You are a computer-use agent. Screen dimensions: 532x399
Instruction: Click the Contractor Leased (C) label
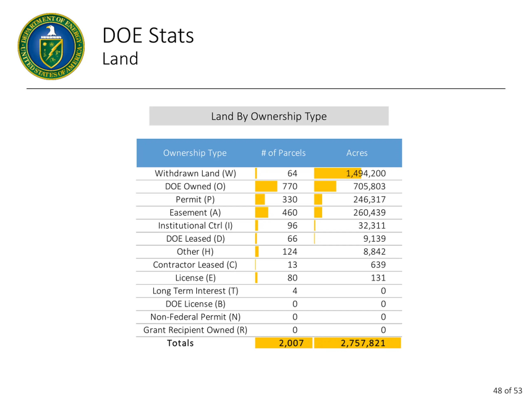coord(195,265)
